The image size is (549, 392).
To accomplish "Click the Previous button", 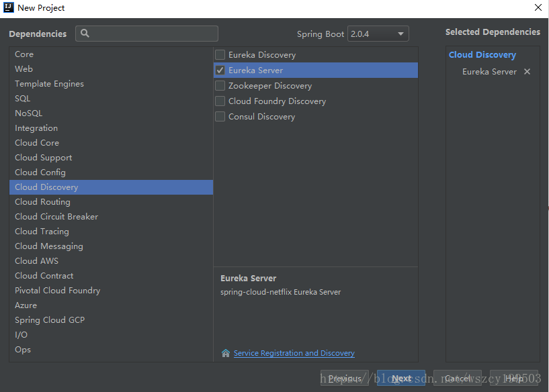I will click(x=345, y=378).
